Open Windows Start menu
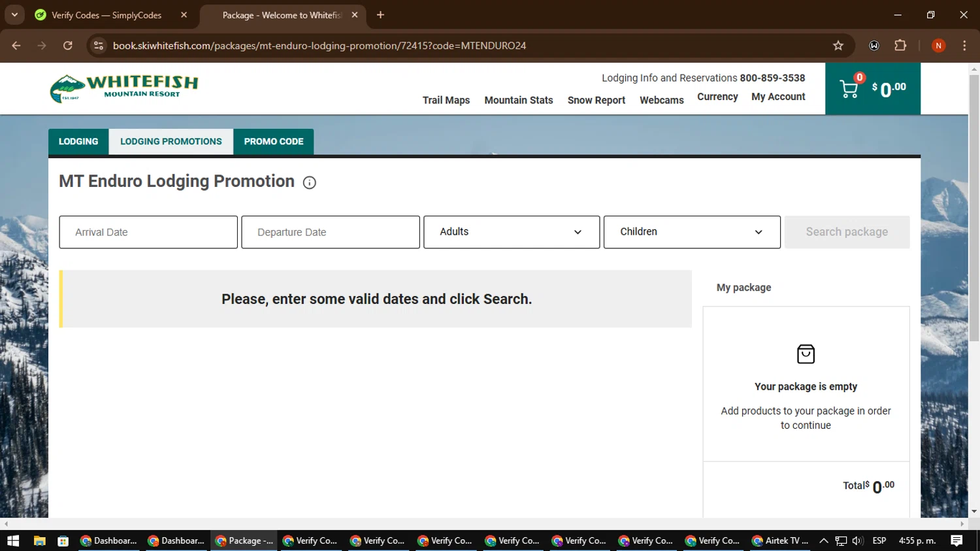The height and width of the screenshot is (551, 980). [13, 541]
